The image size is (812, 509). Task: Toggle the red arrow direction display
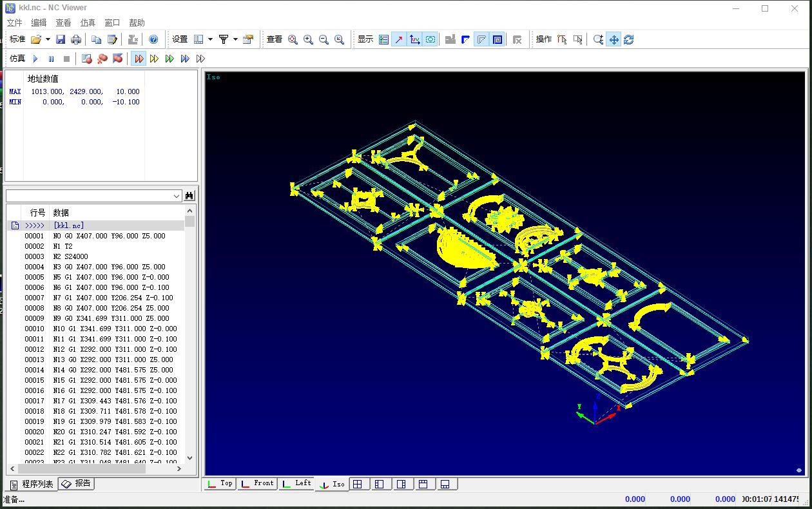[399, 39]
